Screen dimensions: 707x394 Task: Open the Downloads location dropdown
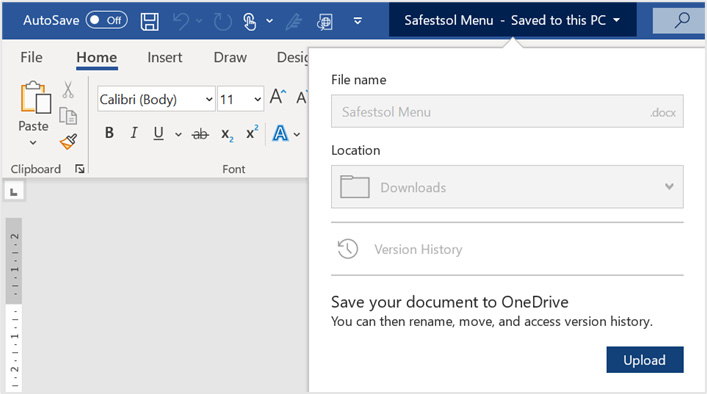point(507,187)
